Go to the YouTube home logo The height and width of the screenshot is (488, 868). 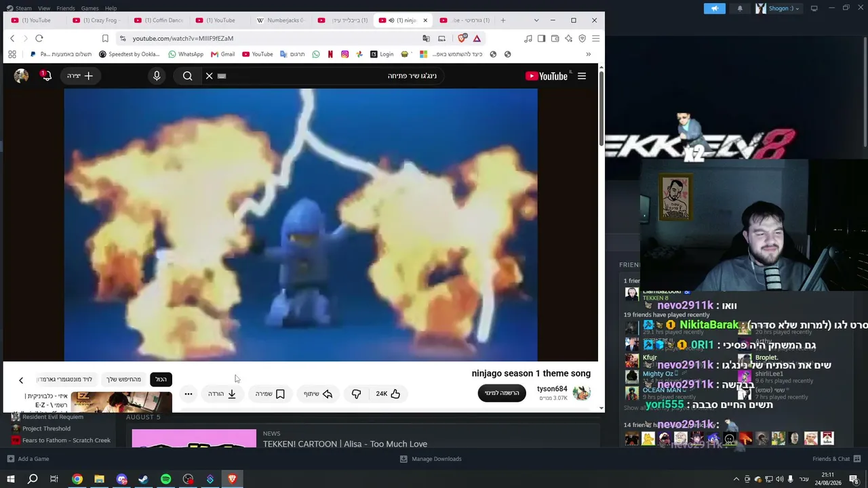tap(547, 76)
